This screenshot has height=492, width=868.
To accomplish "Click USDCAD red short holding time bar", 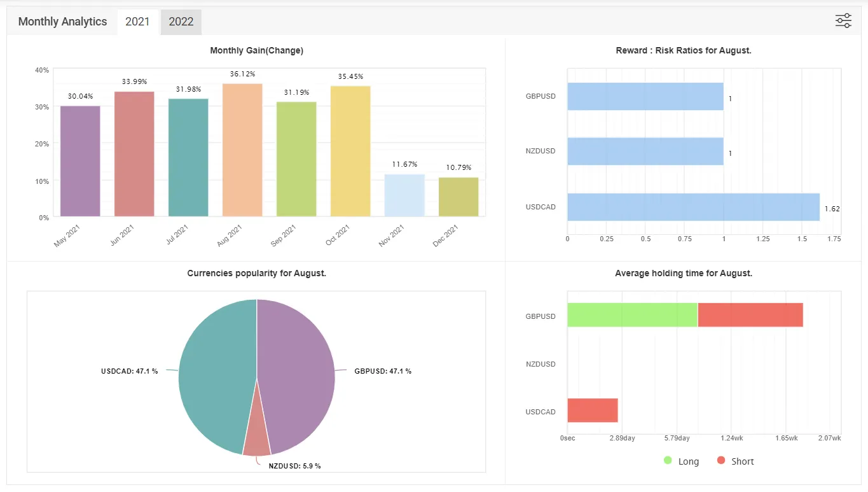I will tap(593, 411).
